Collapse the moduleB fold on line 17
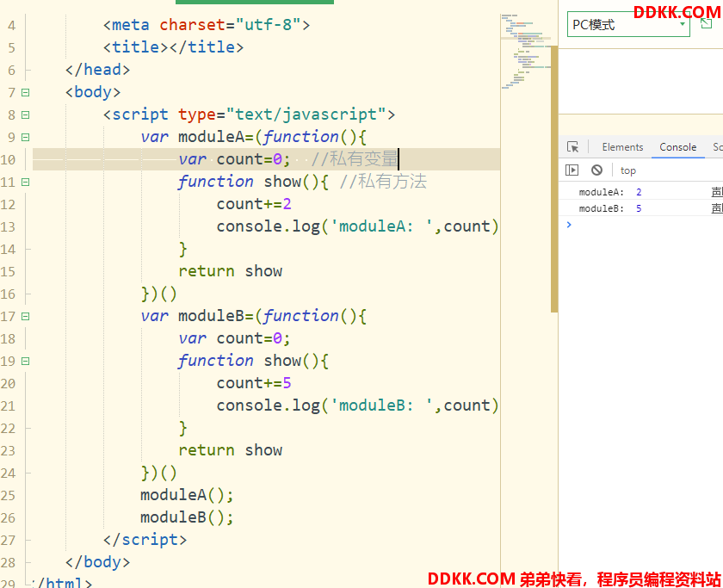Screen dimensions: 723x588 coord(26,316)
